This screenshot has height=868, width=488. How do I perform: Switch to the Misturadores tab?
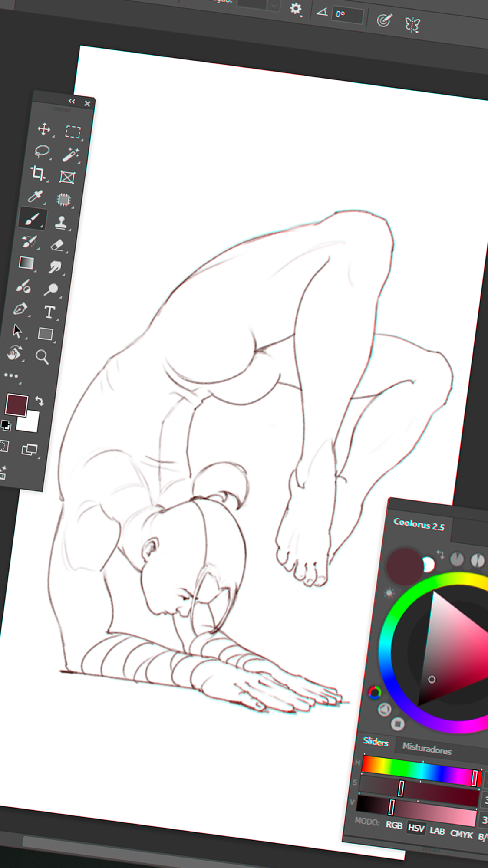point(426,748)
